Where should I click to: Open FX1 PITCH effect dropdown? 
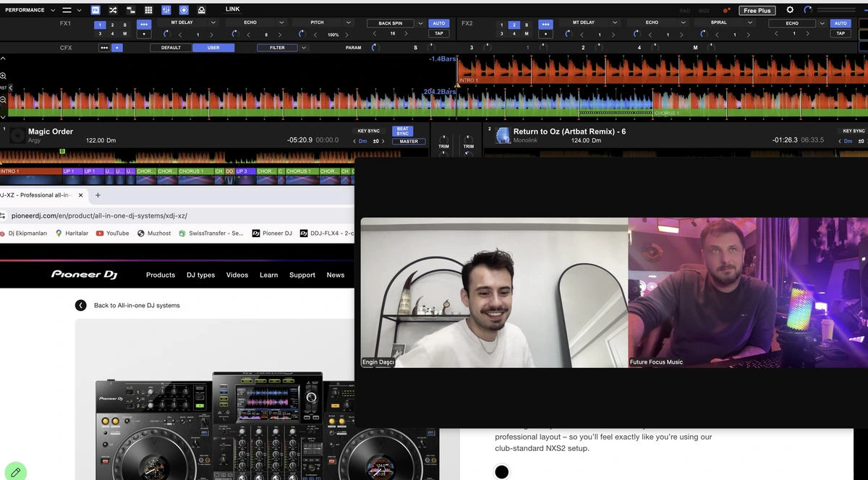(348, 22)
